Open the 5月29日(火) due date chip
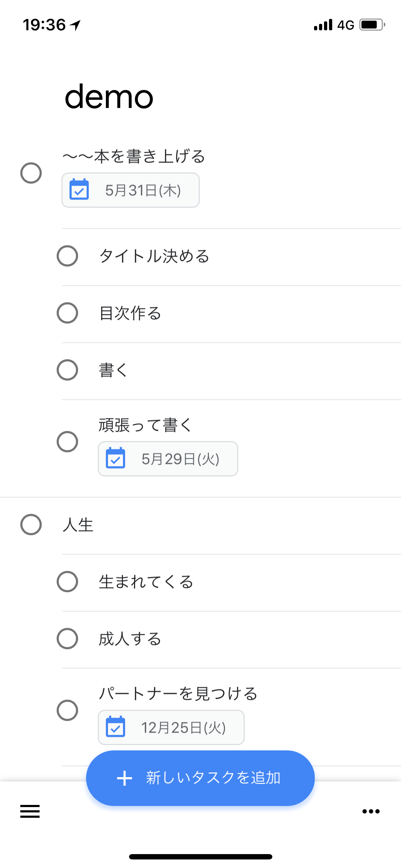Image resolution: width=401 pixels, height=868 pixels. pos(168,459)
